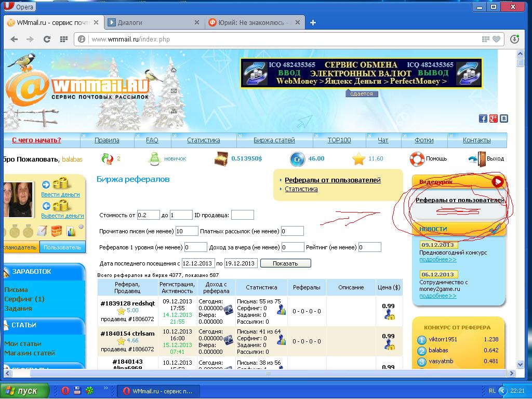
Task: Click the start date field 12.12.2013
Action: pos(198,263)
